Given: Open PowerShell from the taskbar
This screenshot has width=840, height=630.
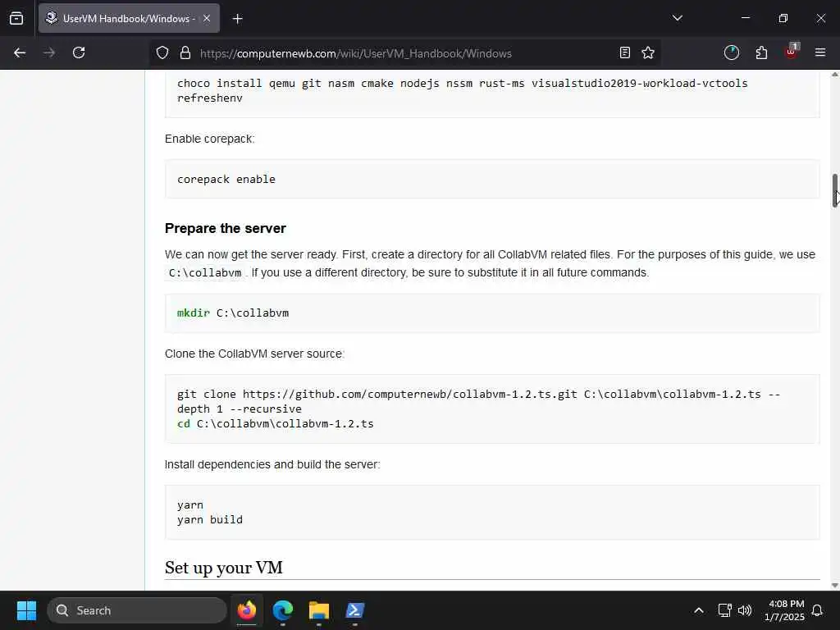Looking at the screenshot, I should pyautogui.click(x=354, y=610).
